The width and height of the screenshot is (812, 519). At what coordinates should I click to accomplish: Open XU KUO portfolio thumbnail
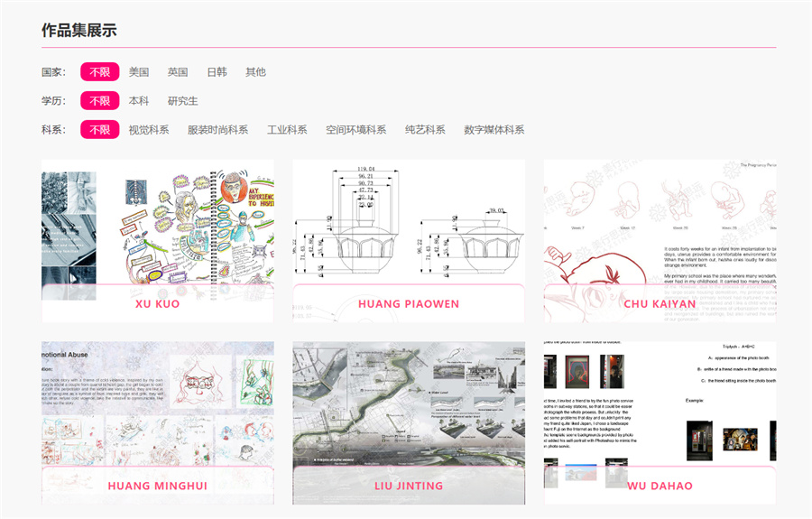point(157,241)
